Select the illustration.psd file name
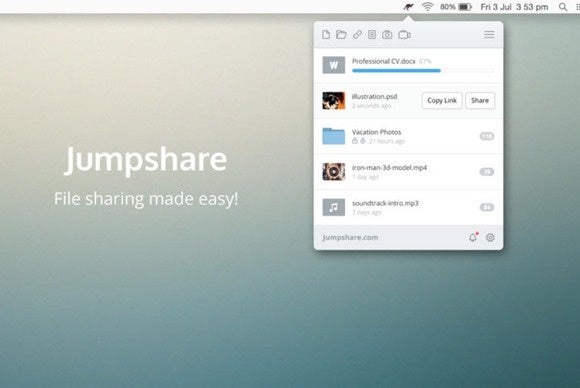Image resolution: width=580 pixels, height=388 pixels. (374, 96)
